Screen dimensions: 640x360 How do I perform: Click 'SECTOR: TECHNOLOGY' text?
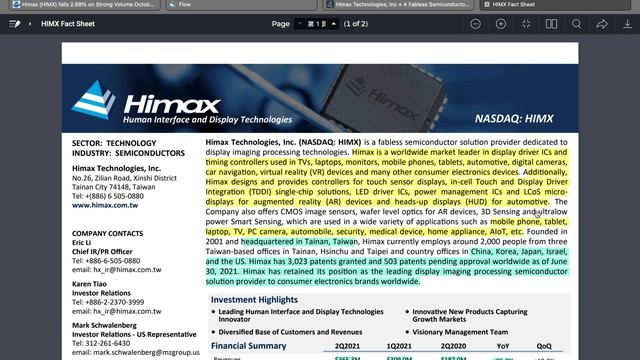(114, 143)
